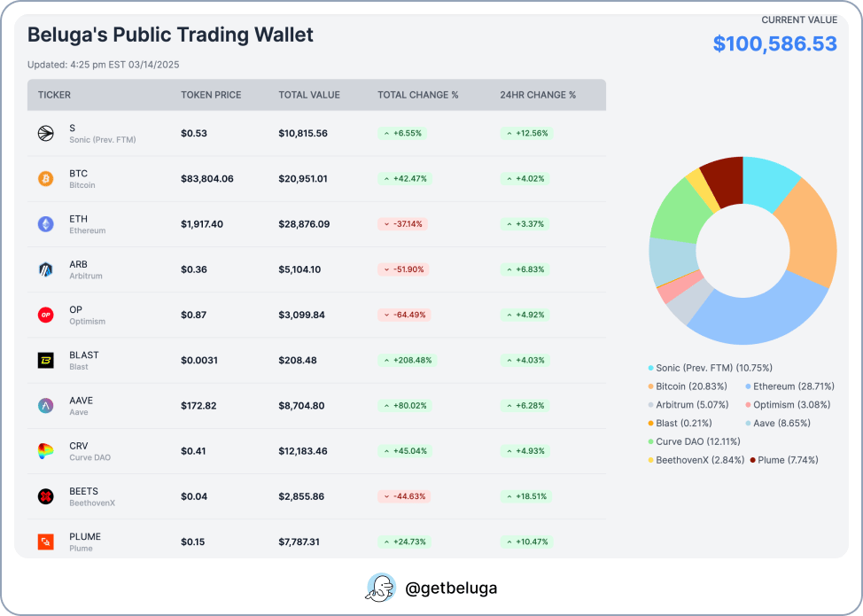Toggle Arbitrum (5.07%) legend entry
Screen dimensions: 863x616
[x=688, y=405]
